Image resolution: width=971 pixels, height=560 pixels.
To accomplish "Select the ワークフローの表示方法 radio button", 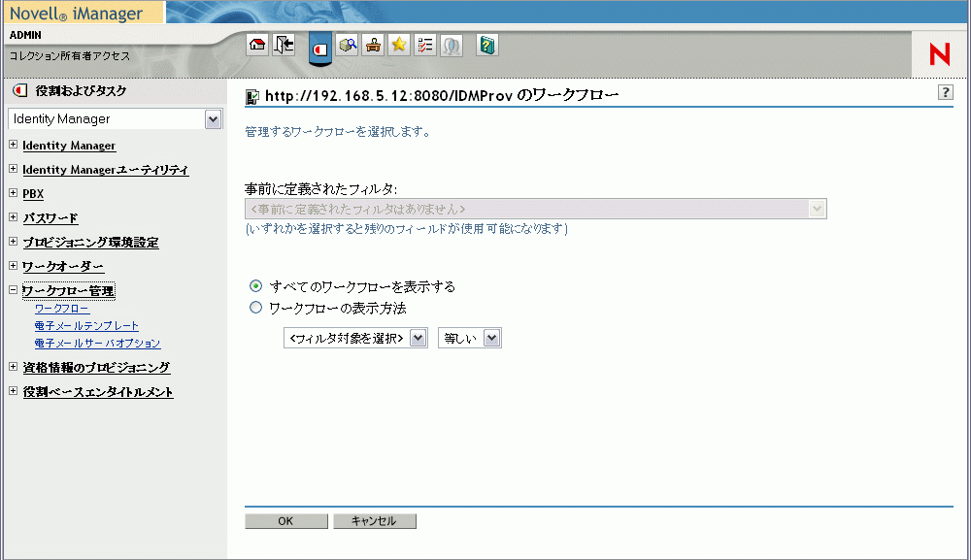I will (x=255, y=308).
